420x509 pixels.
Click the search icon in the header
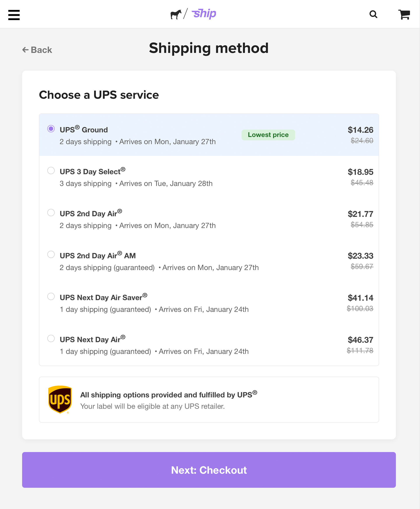374,14
